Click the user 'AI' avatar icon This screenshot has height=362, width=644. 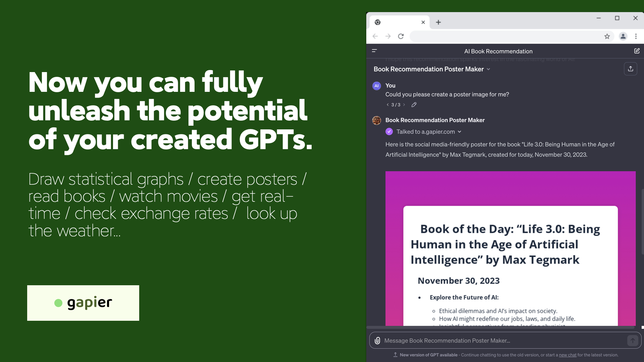point(377,86)
